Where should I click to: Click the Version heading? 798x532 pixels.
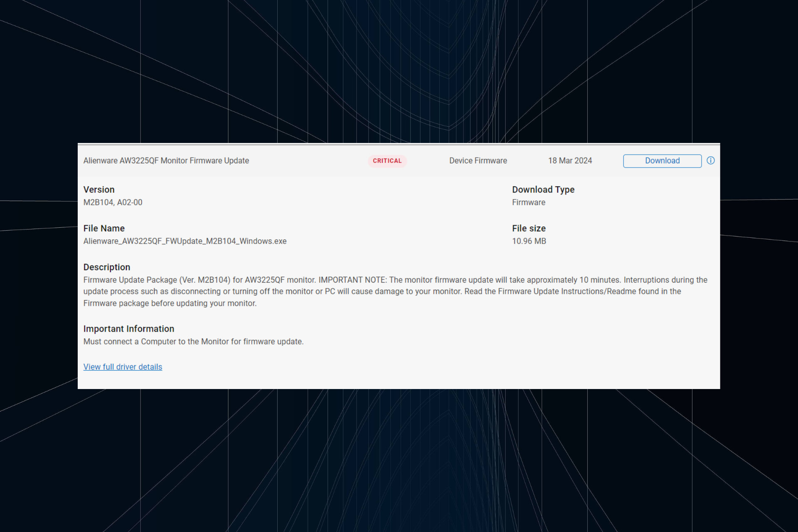click(x=99, y=190)
